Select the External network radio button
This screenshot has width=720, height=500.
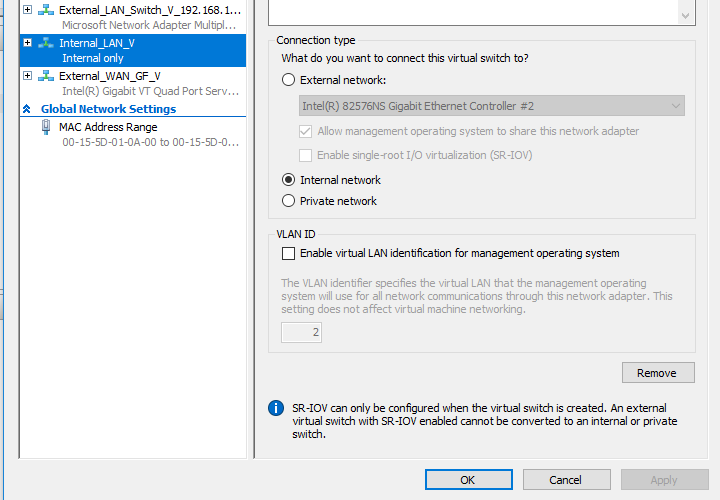point(288,80)
